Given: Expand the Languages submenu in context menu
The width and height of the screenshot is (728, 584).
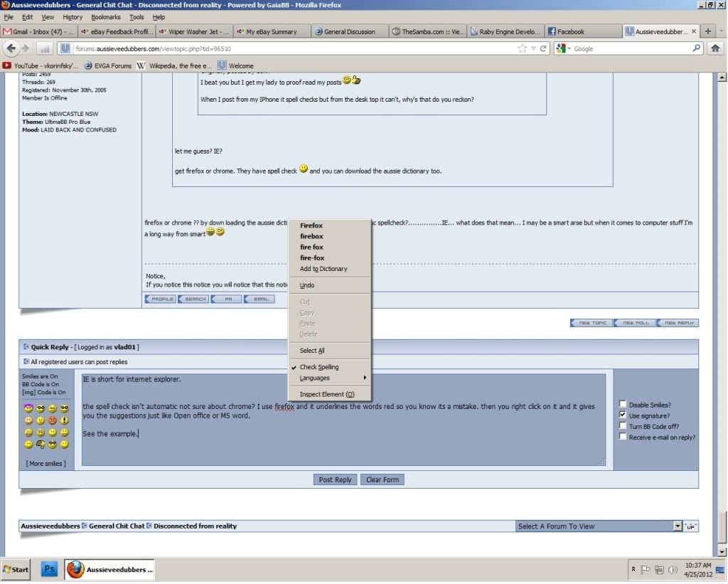Looking at the screenshot, I should (x=331, y=378).
